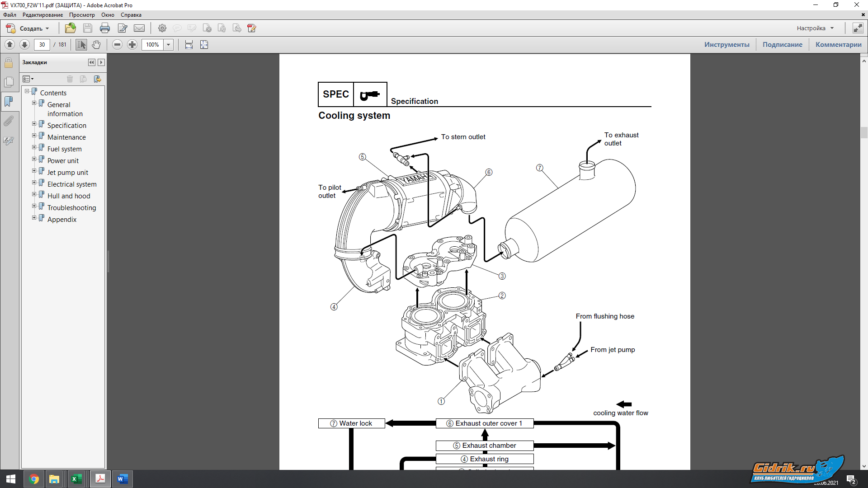Activate the text Select tool
The image size is (868, 488).
[81, 45]
